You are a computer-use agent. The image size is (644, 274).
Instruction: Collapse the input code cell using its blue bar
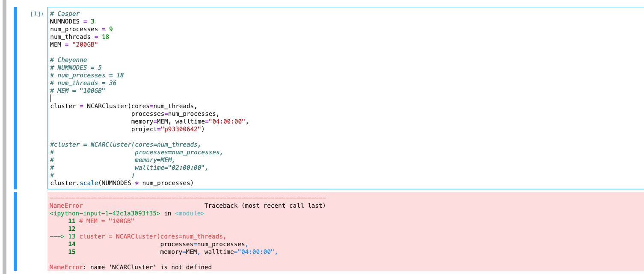click(x=15, y=98)
